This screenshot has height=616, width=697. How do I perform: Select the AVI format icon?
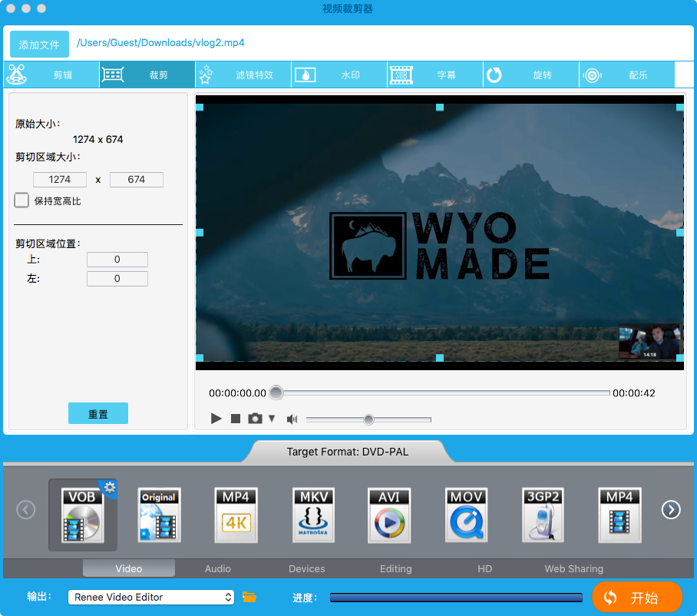[x=389, y=515]
